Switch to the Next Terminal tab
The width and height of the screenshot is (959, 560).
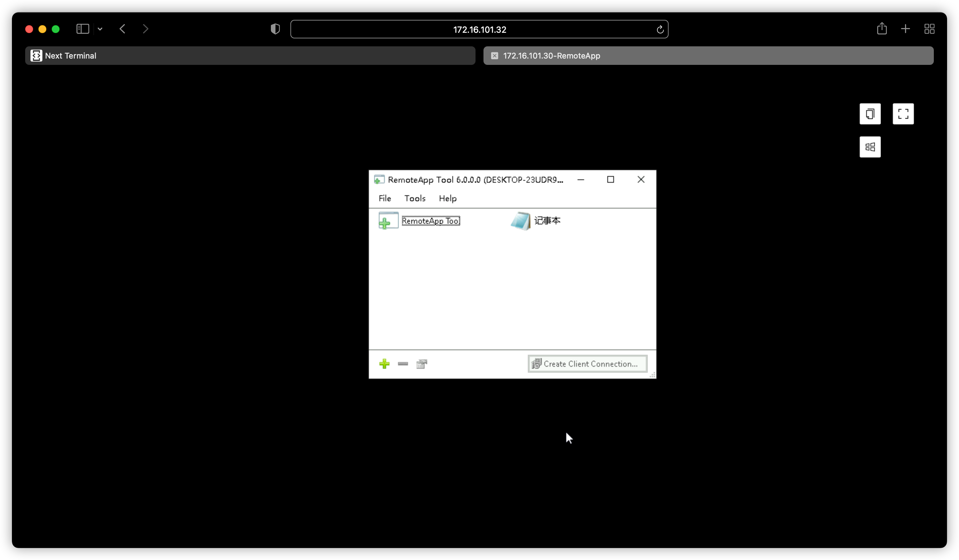click(x=250, y=56)
